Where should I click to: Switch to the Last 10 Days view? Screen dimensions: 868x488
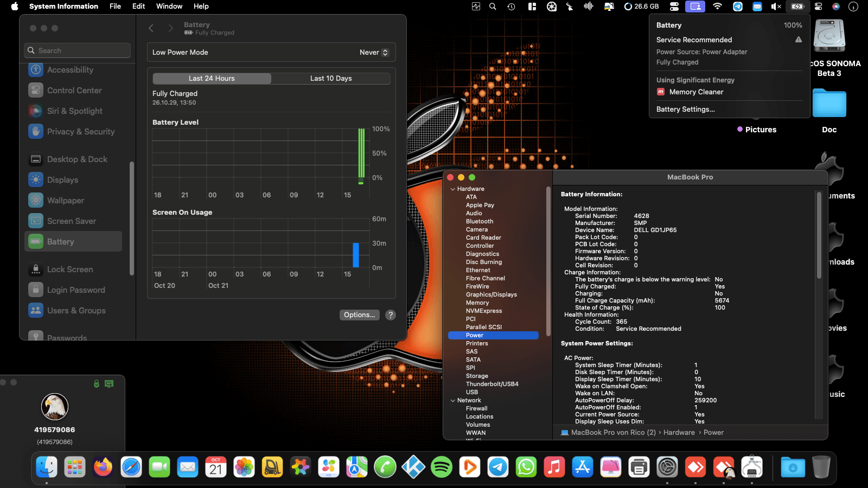pyautogui.click(x=331, y=79)
